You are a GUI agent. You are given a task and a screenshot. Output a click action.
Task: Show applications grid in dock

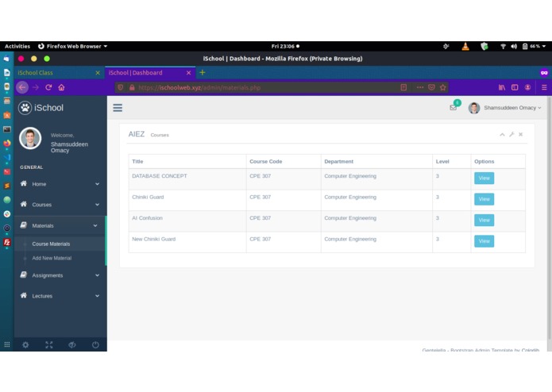coord(6,344)
